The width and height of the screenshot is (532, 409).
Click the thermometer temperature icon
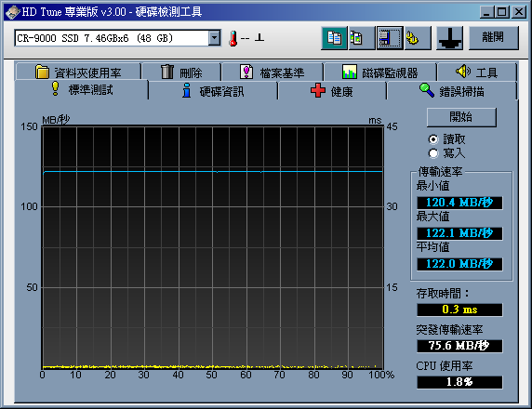point(233,38)
